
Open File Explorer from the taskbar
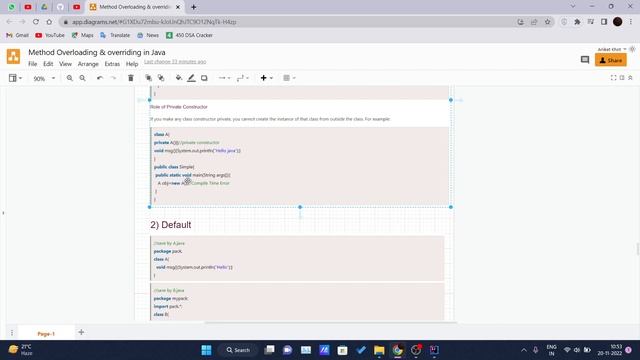379,350
